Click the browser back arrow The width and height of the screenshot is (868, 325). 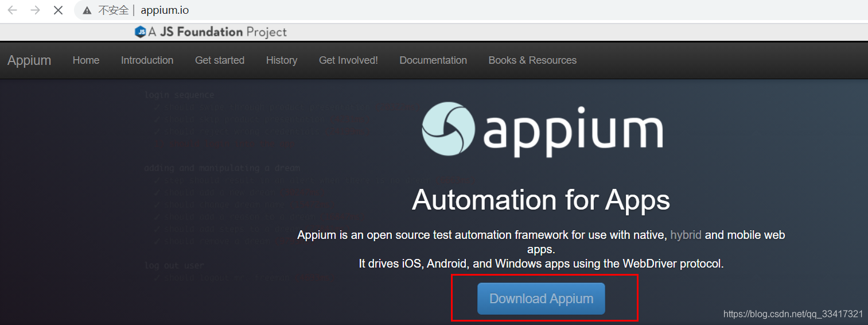(x=12, y=10)
